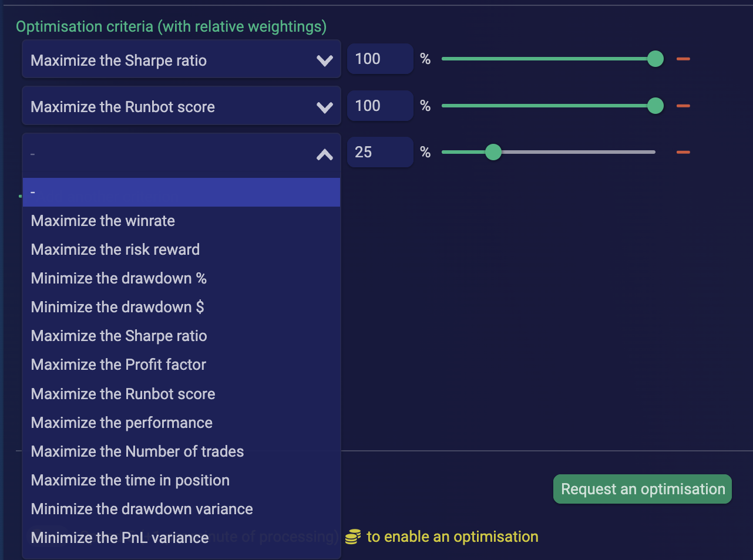Select Minimize the drawdown $ option
Image resolution: width=753 pixels, height=560 pixels.
coord(117,307)
